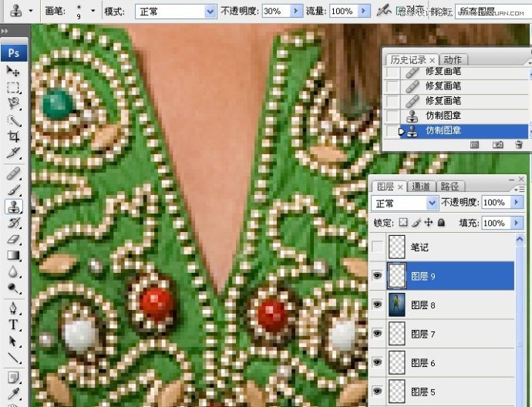Image resolution: width=532 pixels, height=407 pixels.
Task: Open the 模式 blend mode dropdown in options bar
Action: pyautogui.click(x=210, y=12)
